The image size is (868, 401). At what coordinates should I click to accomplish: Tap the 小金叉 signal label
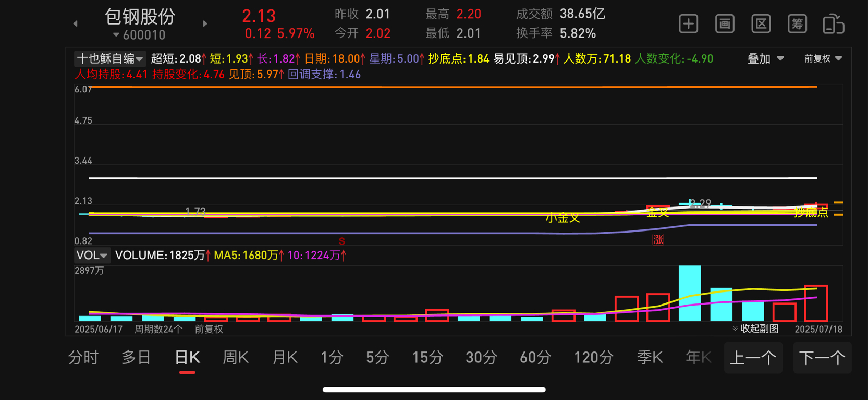[563, 217]
